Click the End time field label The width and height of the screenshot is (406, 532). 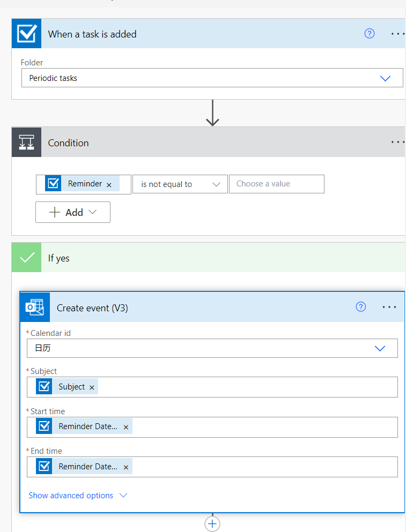click(x=46, y=451)
